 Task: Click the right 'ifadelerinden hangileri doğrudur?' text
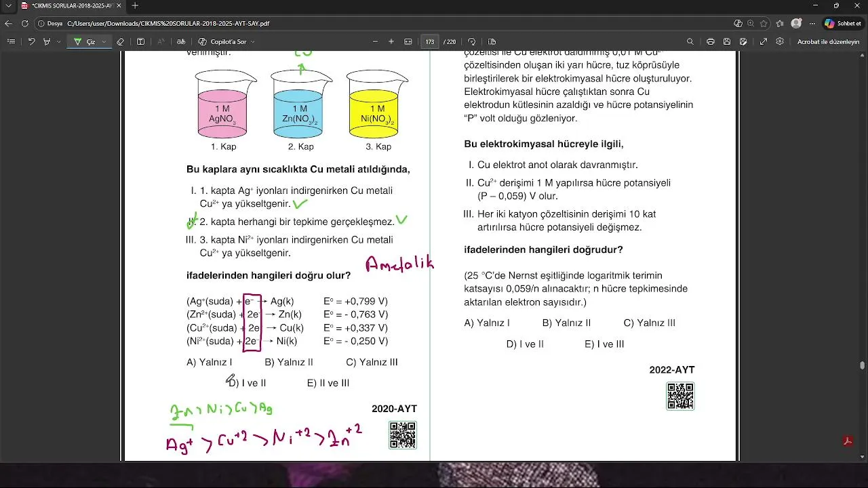click(x=543, y=249)
